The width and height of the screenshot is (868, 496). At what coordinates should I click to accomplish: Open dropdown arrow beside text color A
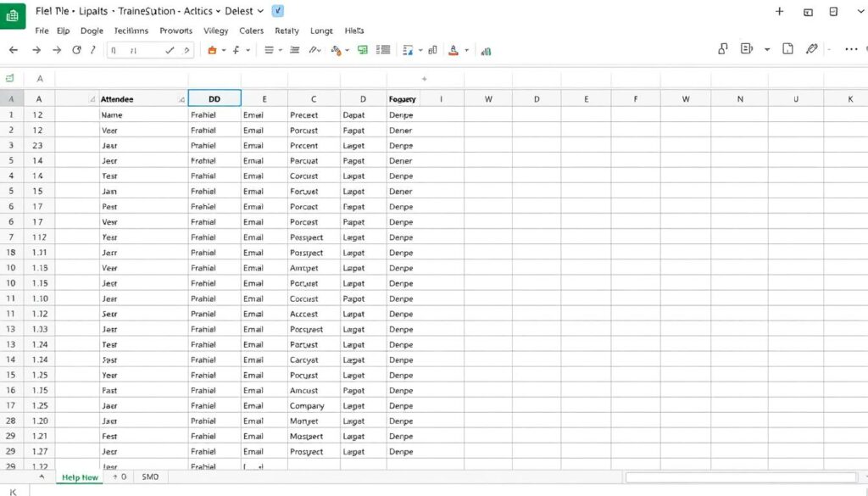[467, 50]
